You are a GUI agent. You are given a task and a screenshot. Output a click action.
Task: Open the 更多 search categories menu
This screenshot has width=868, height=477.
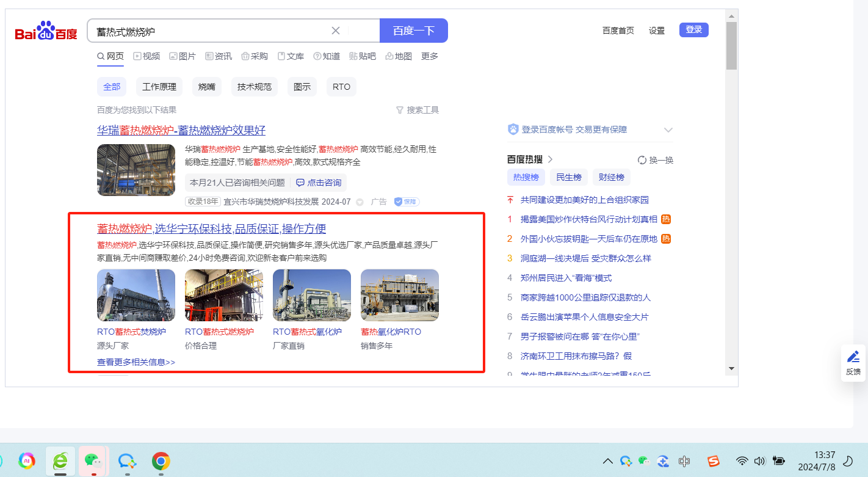[430, 56]
